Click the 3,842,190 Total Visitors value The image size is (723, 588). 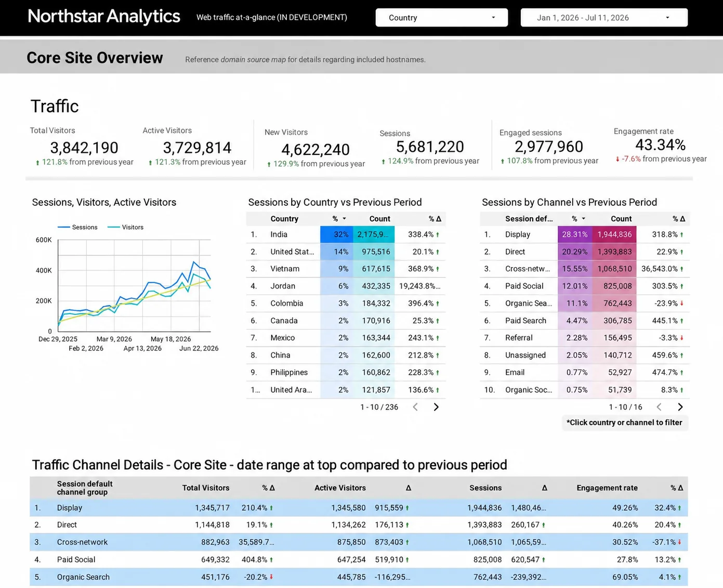tap(84, 148)
